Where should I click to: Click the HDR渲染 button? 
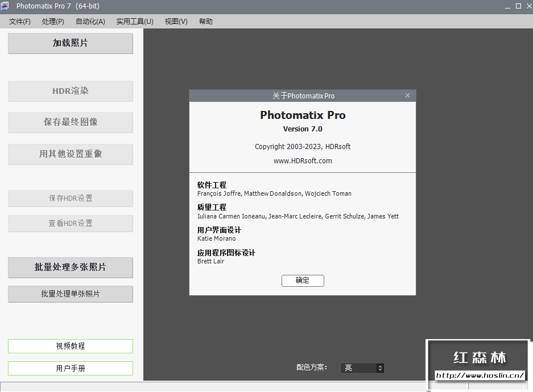(71, 91)
